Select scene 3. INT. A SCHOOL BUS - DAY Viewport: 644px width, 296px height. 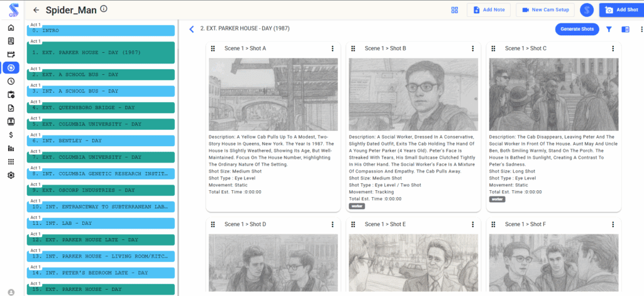coord(101,91)
